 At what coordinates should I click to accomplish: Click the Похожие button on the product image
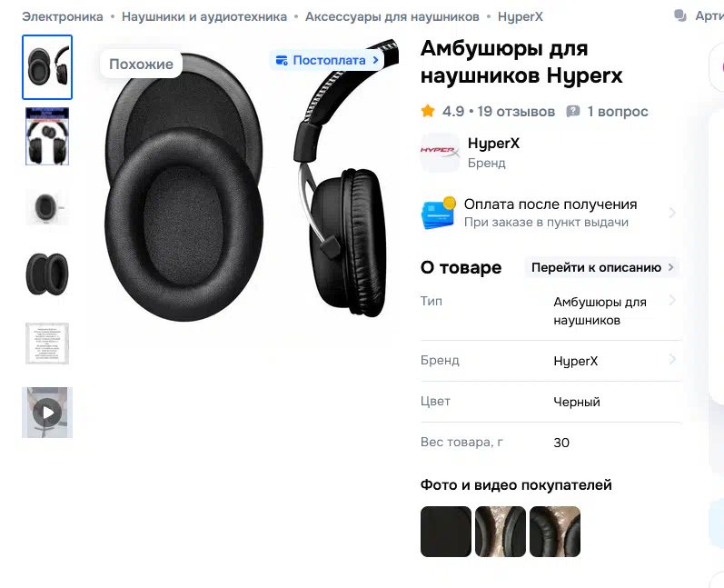click(x=141, y=64)
